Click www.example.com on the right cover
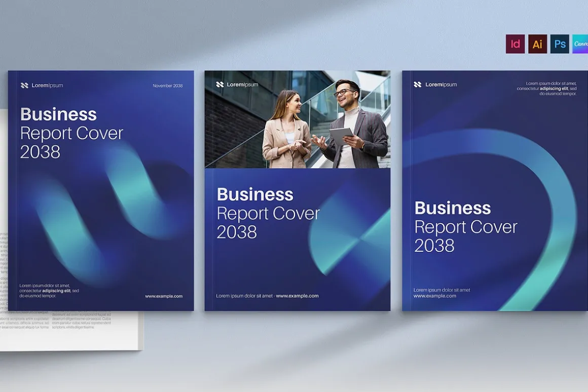This screenshot has width=588, height=392. [x=434, y=296]
